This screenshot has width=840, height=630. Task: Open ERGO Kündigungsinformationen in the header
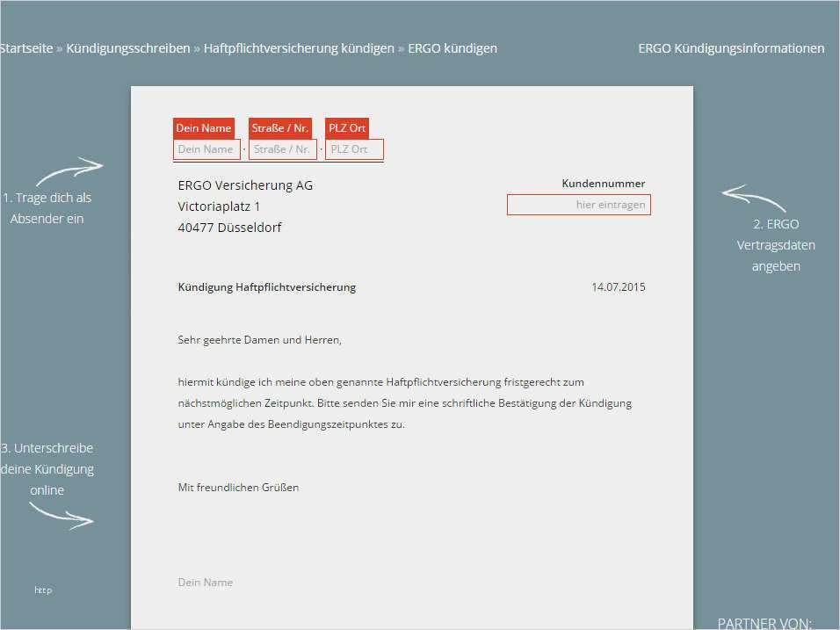tap(731, 48)
